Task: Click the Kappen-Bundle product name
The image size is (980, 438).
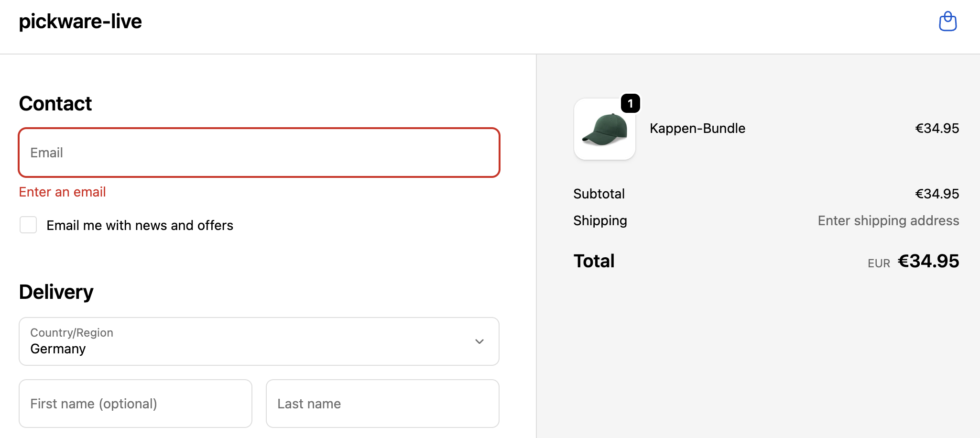Action: (x=697, y=128)
